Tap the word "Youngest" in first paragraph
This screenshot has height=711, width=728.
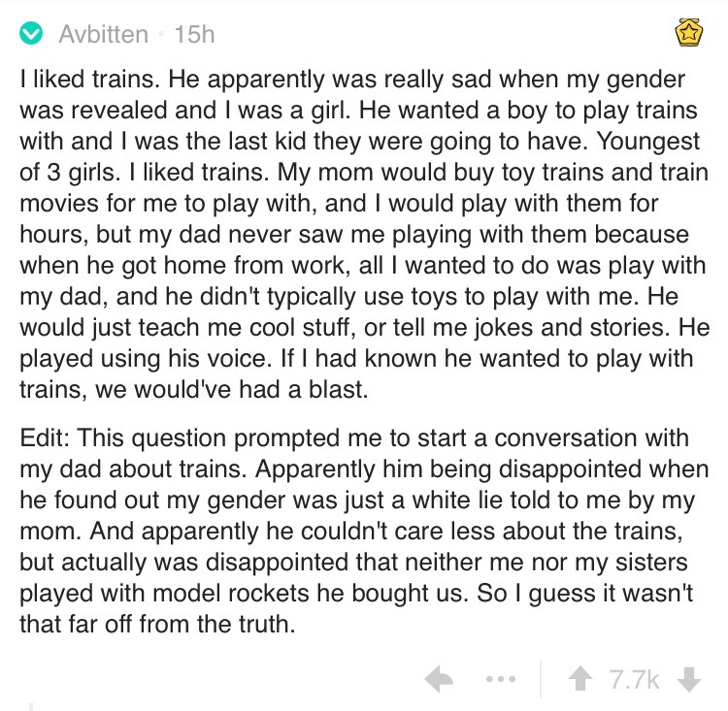647,142
